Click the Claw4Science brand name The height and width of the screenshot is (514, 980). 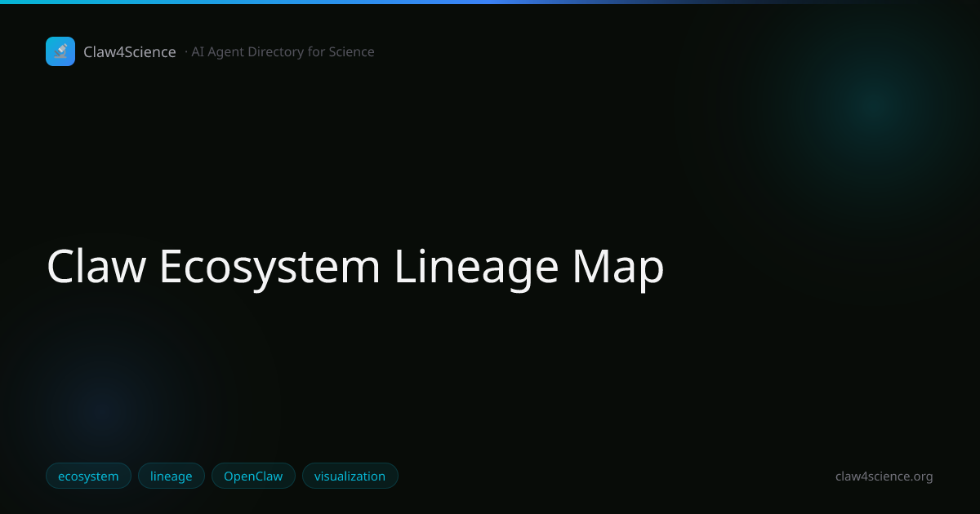pyautogui.click(x=130, y=52)
